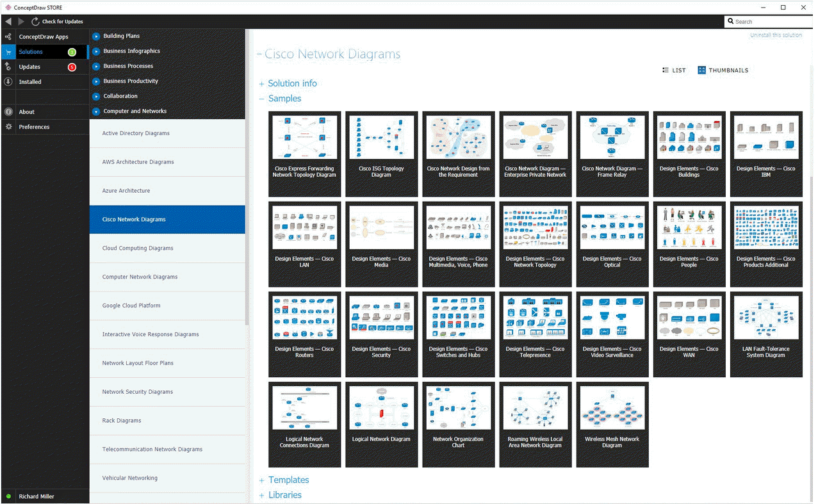Click the Richard Miller user name
Screen dimensions: 818x504
(x=37, y=497)
